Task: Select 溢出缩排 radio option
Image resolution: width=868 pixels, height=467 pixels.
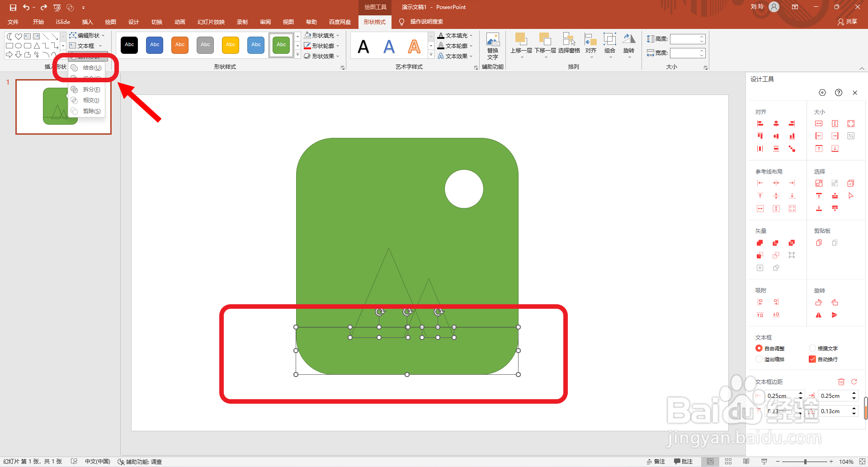Action: coord(770,359)
